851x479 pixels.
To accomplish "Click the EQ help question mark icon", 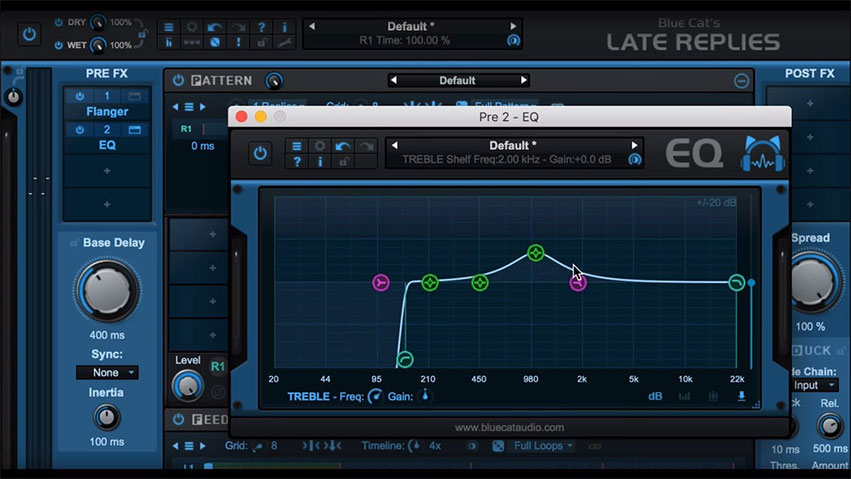I will pos(297,162).
